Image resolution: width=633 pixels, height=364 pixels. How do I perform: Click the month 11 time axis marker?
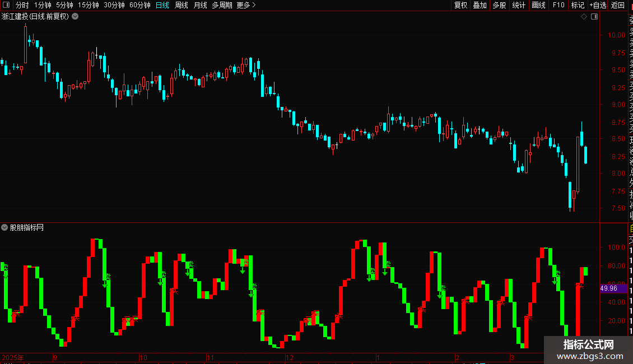(x=210, y=357)
